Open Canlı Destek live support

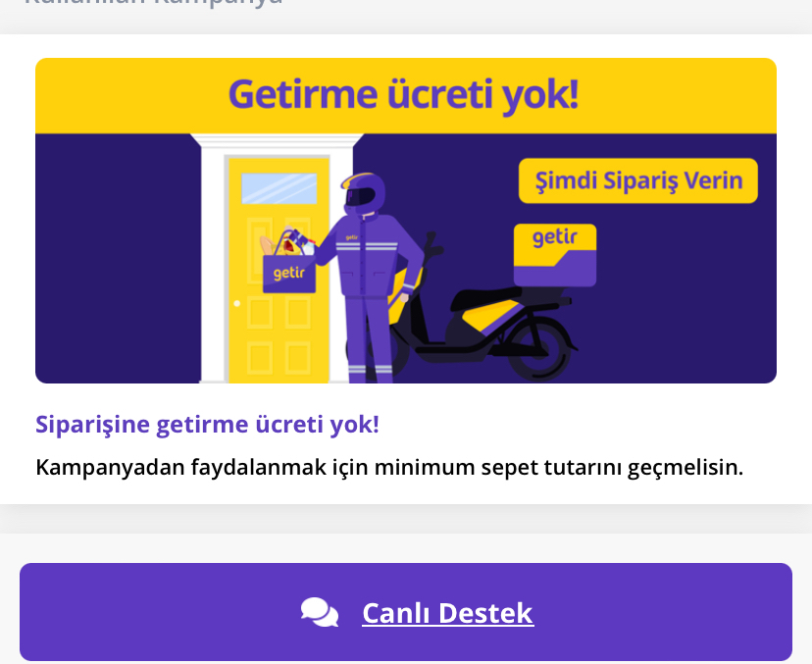coord(406,612)
